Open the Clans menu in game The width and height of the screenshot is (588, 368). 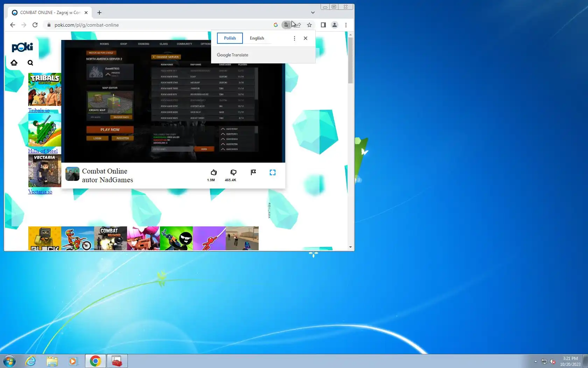(x=164, y=44)
